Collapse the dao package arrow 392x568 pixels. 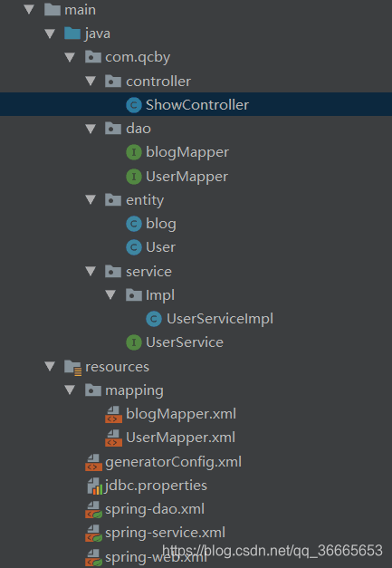click(x=91, y=129)
